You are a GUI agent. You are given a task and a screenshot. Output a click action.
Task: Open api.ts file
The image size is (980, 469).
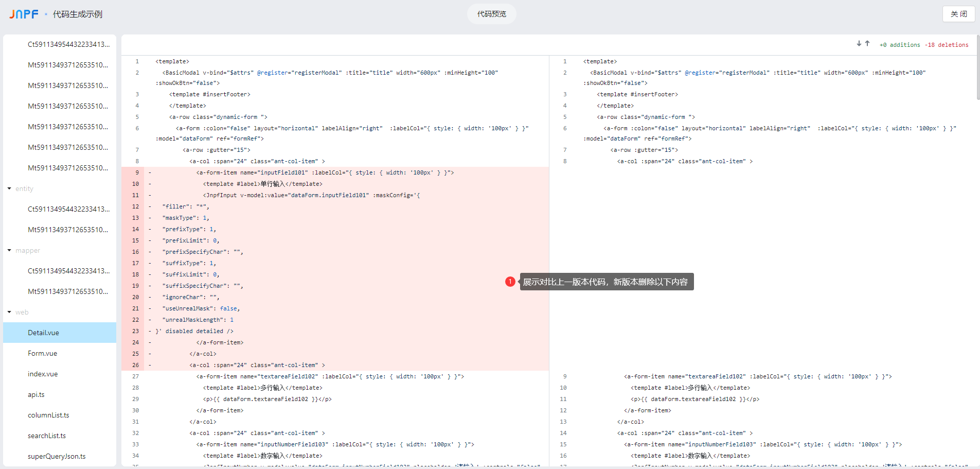click(x=36, y=394)
